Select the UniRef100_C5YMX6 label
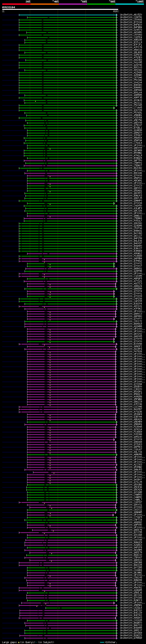Viewport: 146px width, 644px height. click(x=131, y=20)
